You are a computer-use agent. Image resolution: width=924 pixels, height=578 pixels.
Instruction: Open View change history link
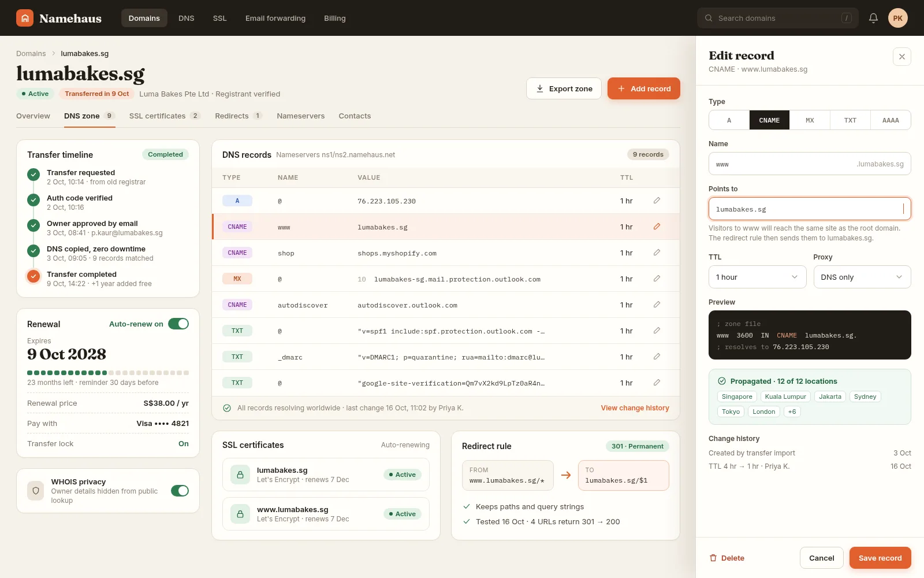[x=635, y=407]
